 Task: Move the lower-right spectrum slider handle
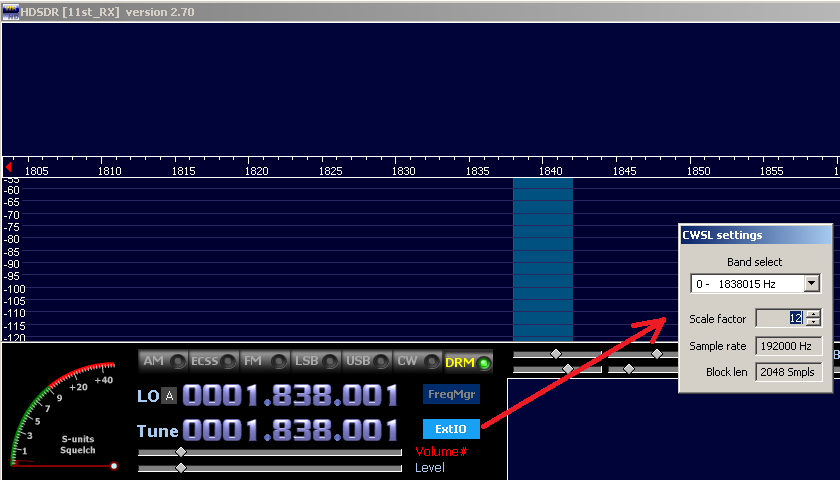point(629,369)
